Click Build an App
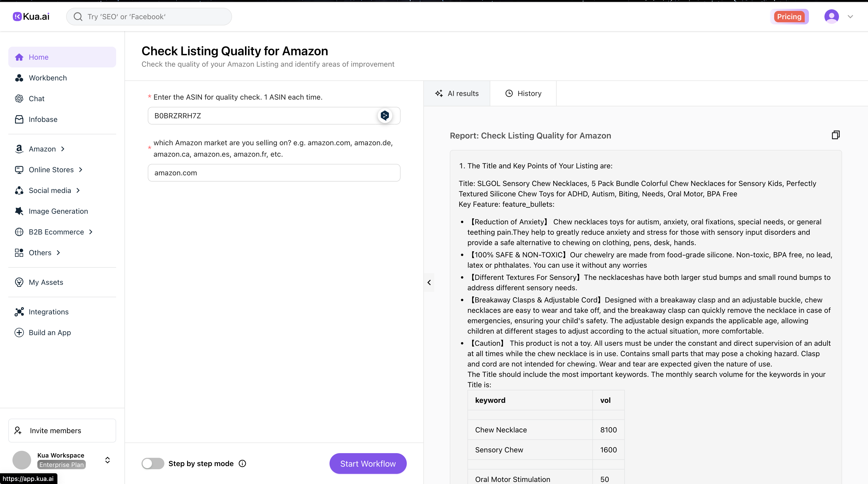The image size is (868, 484). (x=49, y=332)
